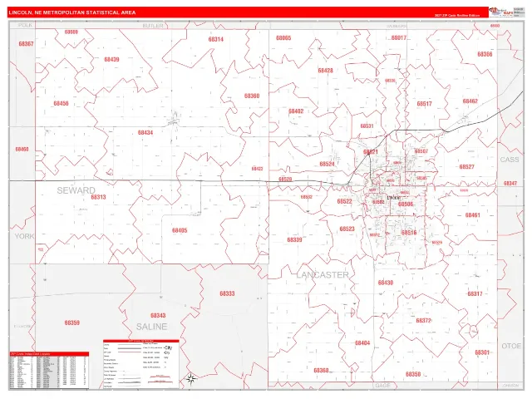
Task: Pick ZIP code 68301
Action: click(x=482, y=352)
